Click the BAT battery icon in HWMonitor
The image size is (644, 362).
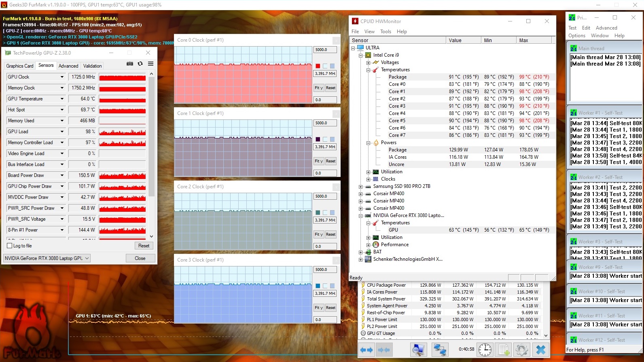(368, 252)
